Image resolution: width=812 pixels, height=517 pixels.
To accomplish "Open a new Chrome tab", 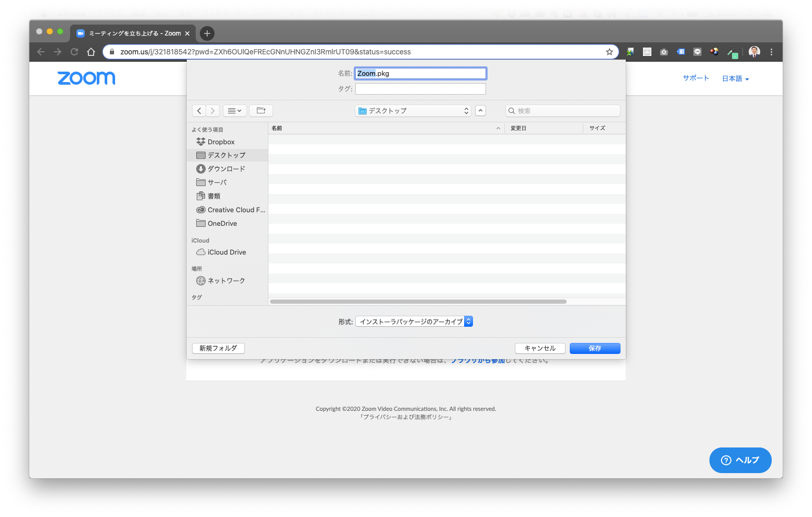I will click(x=207, y=33).
